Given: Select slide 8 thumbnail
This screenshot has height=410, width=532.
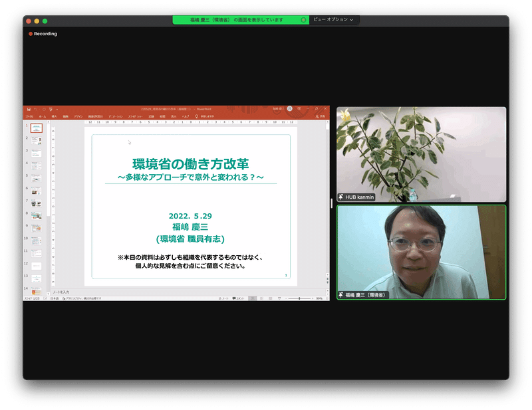Looking at the screenshot, I should [37, 216].
